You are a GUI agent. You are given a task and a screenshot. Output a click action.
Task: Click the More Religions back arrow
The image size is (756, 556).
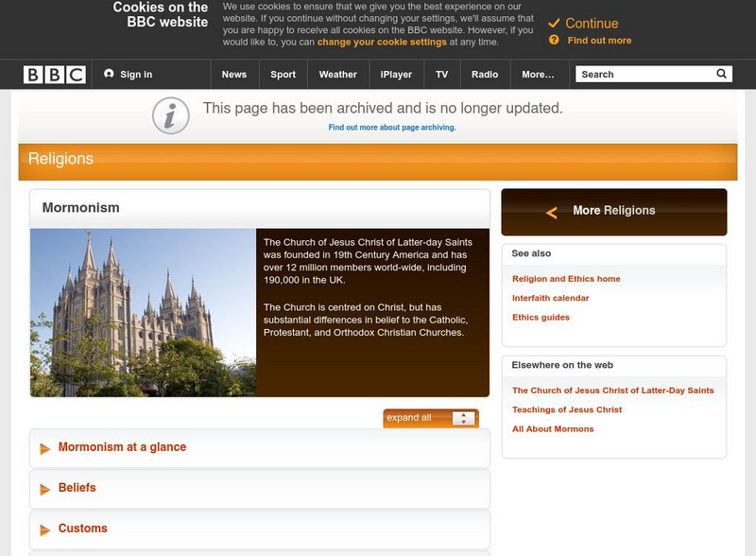click(552, 213)
